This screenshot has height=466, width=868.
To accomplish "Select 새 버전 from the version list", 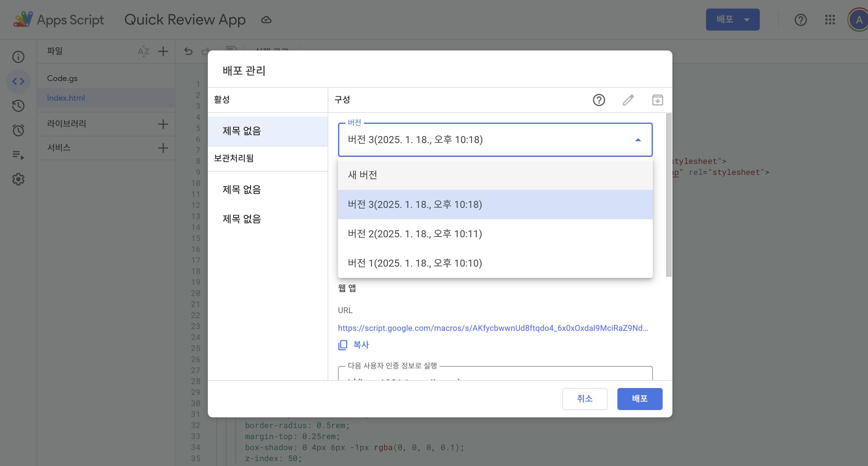I will pos(363,175).
